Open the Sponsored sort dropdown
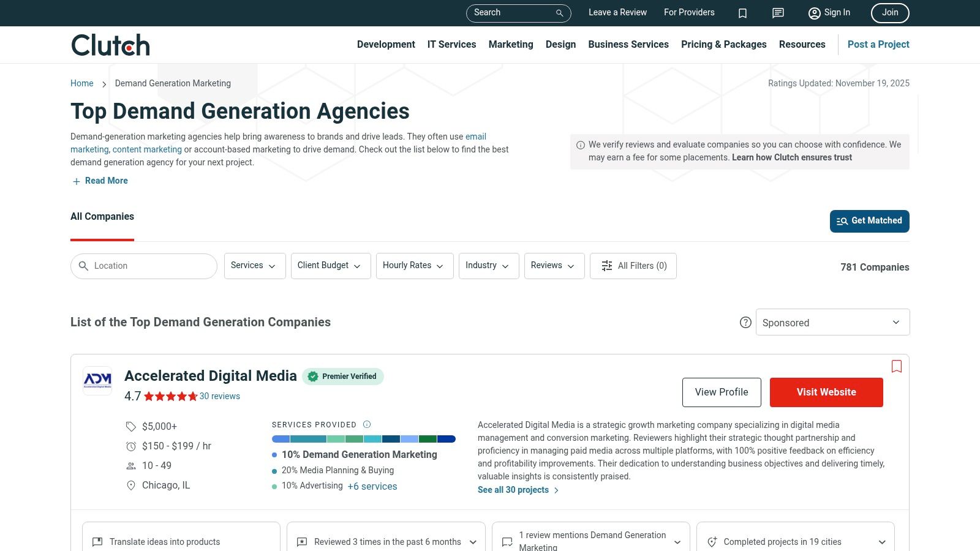 pos(832,323)
